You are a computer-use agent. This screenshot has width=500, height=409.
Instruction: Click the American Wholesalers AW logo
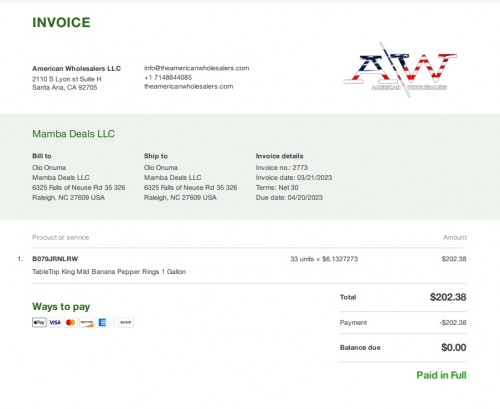(x=400, y=70)
